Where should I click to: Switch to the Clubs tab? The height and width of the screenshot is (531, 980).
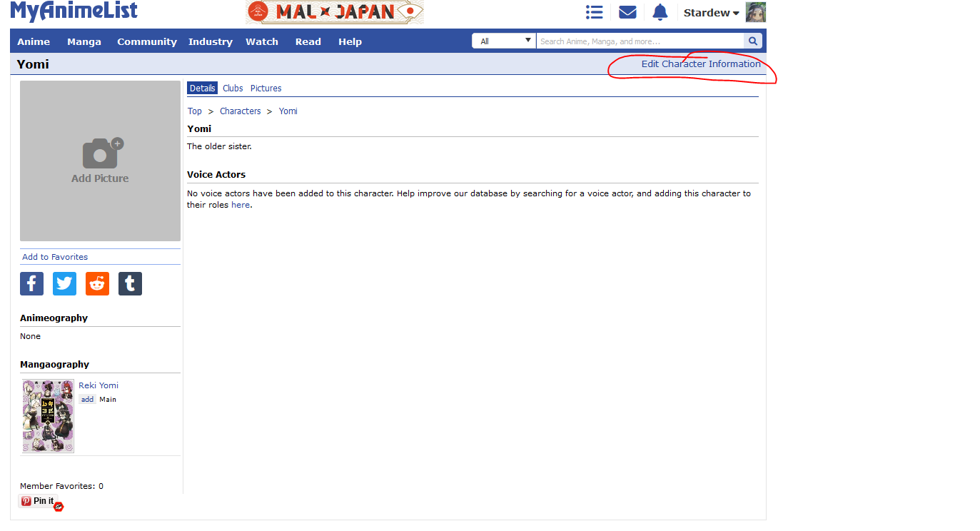tap(233, 88)
